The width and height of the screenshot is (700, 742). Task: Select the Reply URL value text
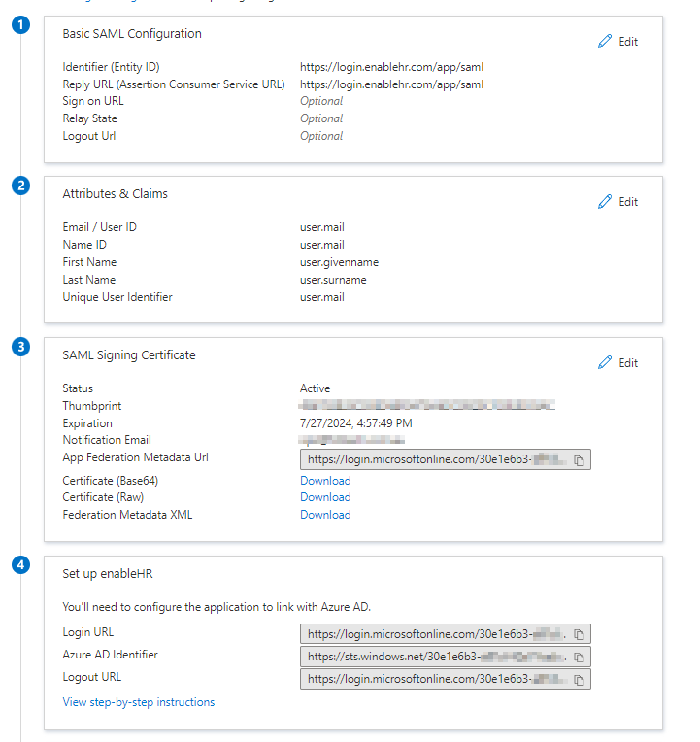point(391,84)
